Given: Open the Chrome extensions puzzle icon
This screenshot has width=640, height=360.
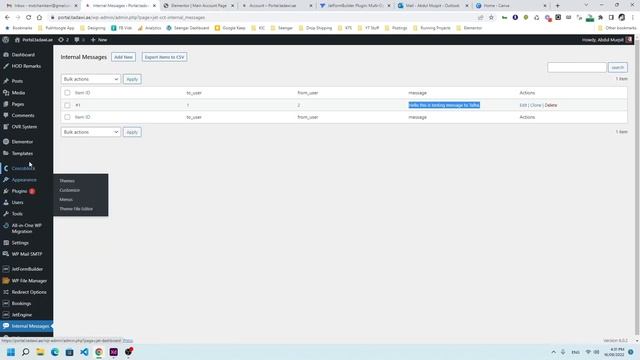Looking at the screenshot, I should coord(600,18).
